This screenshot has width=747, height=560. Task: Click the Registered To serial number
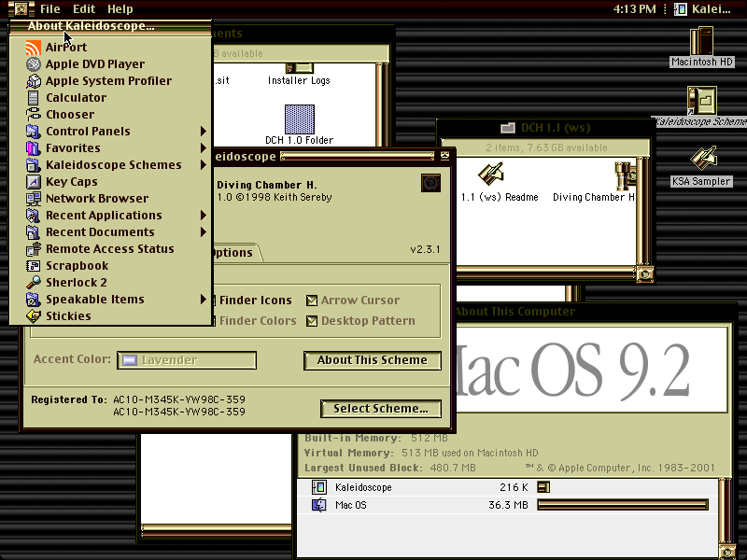(x=179, y=406)
